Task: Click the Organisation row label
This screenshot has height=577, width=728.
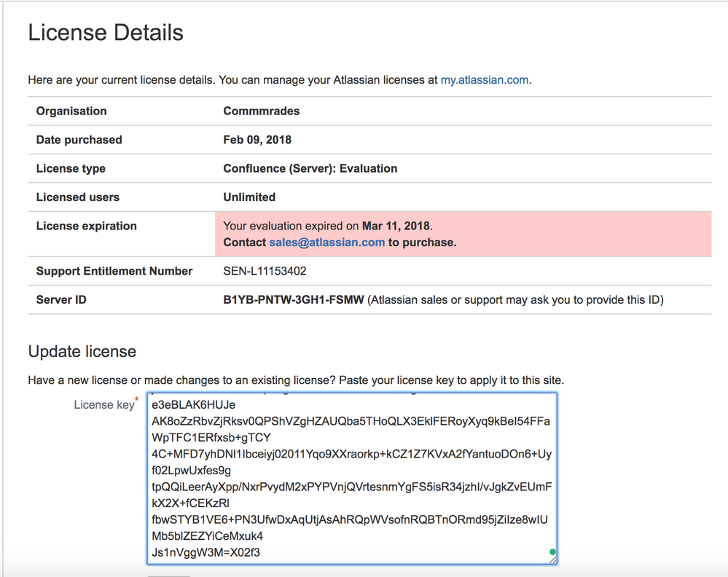Action: (71, 111)
